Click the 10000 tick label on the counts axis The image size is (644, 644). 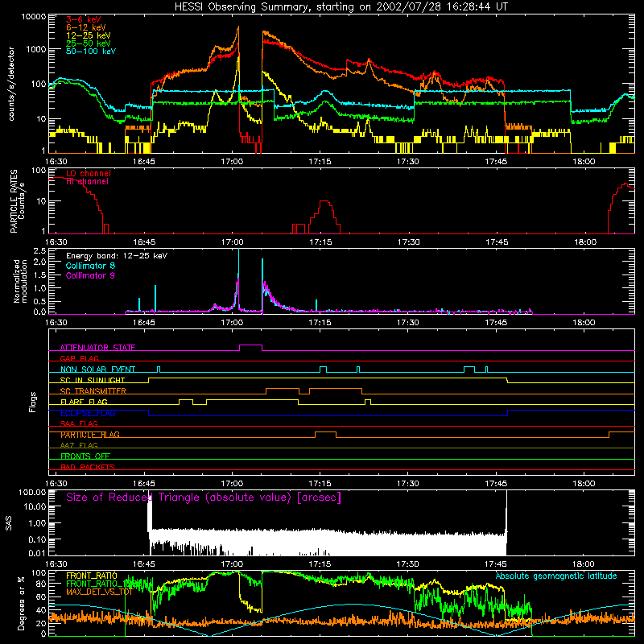click(33, 17)
